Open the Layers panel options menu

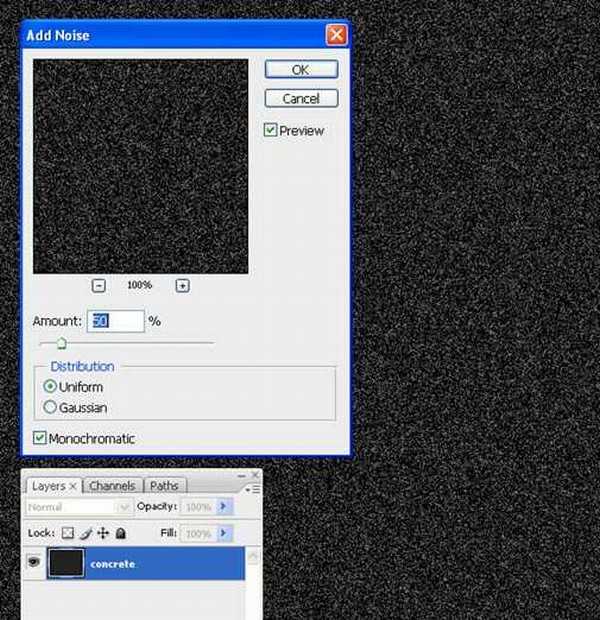pyautogui.click(x=255, y=488)
